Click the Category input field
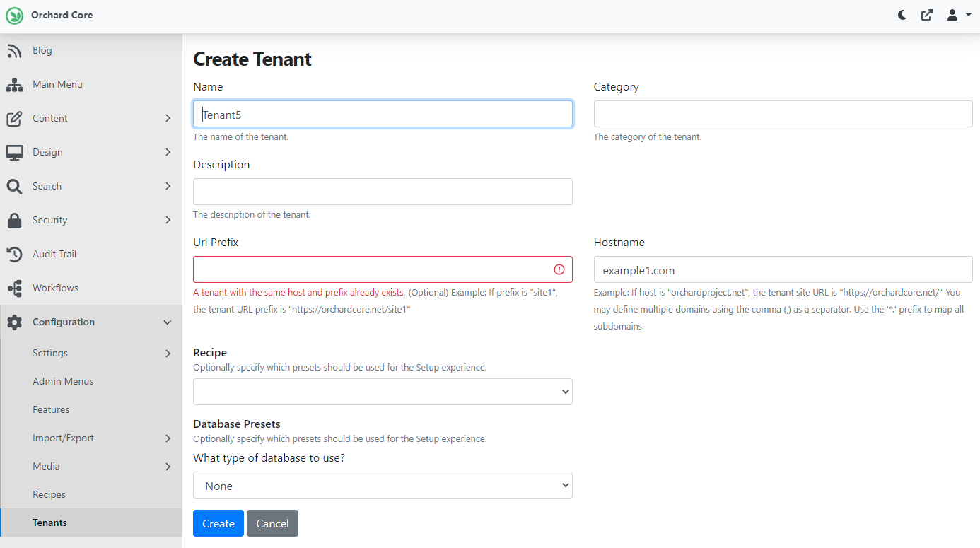This screenshot has width=980, height=548. (x=783, y=114)
